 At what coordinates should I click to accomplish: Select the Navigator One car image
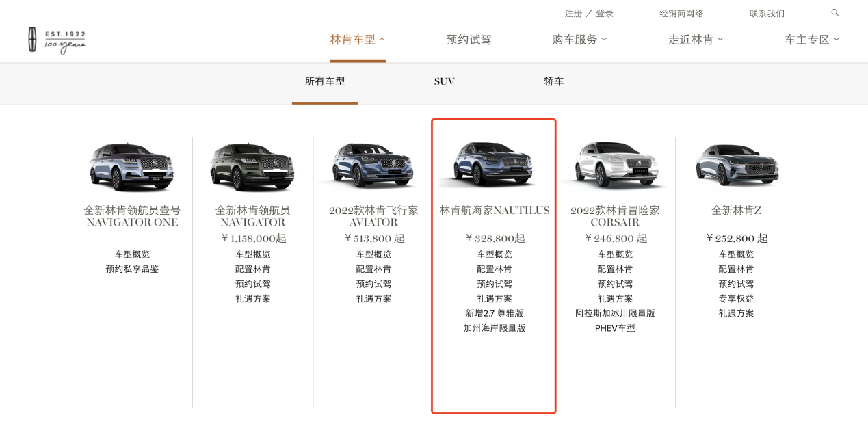coord(132,166)
